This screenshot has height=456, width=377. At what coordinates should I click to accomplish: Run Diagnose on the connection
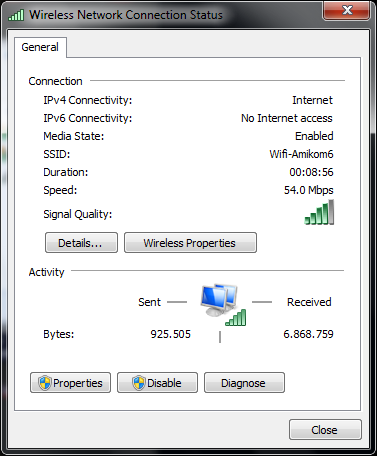click(x=244, y=383)
